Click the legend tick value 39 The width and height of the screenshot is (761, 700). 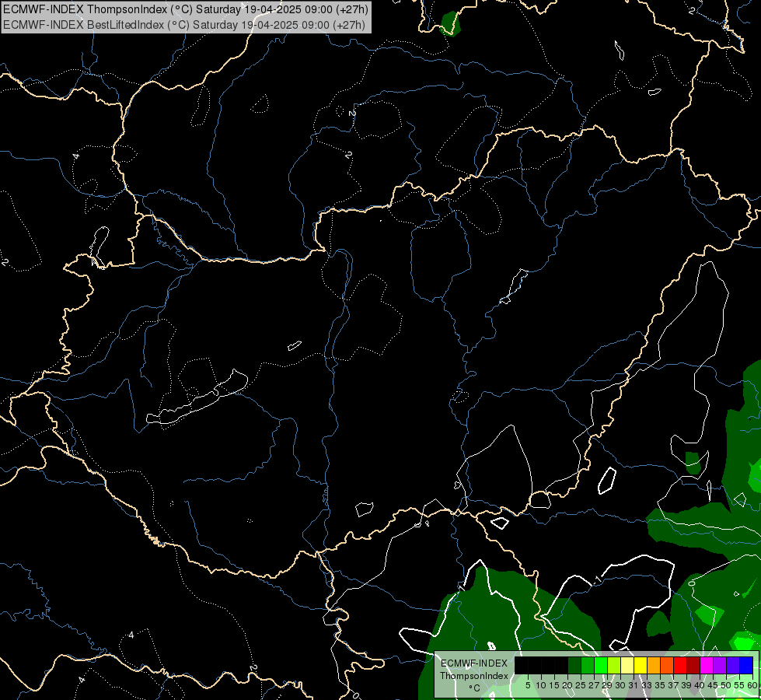[686, 685]
